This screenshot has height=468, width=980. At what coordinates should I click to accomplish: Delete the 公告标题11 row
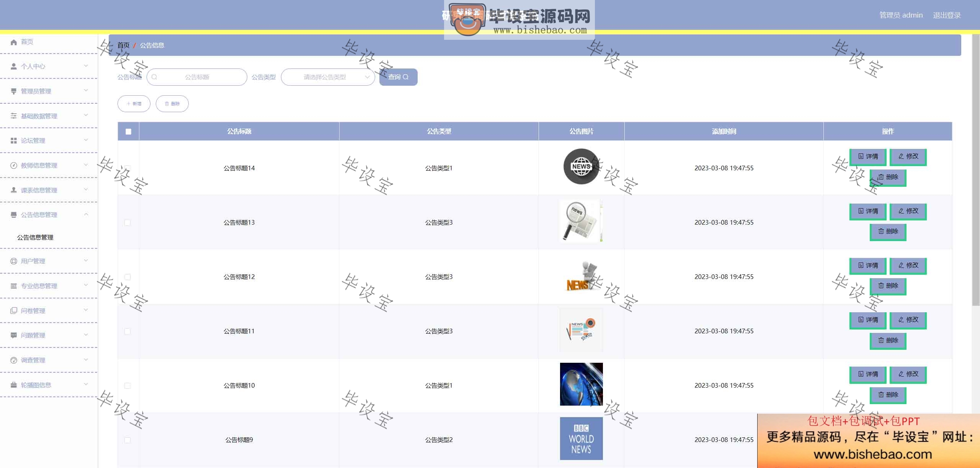pyautogui.click(x=888, y=341)
